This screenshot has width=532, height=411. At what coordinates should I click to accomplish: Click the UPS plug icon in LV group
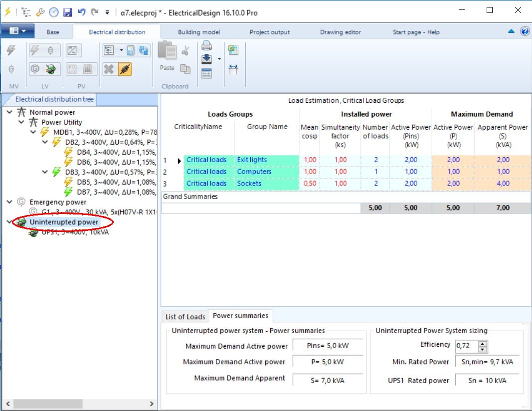(50, 69)
